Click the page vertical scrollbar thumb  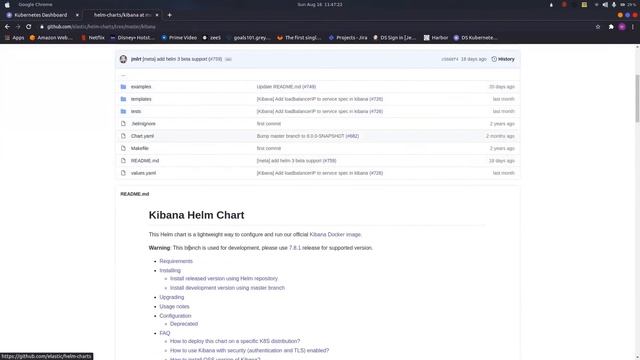click(637, 98)
